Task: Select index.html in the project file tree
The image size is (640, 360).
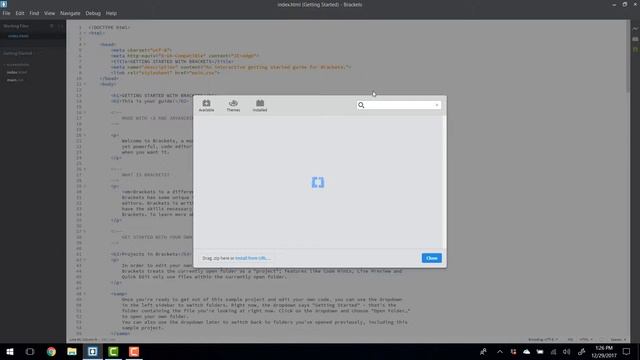Action: point(17,72)
